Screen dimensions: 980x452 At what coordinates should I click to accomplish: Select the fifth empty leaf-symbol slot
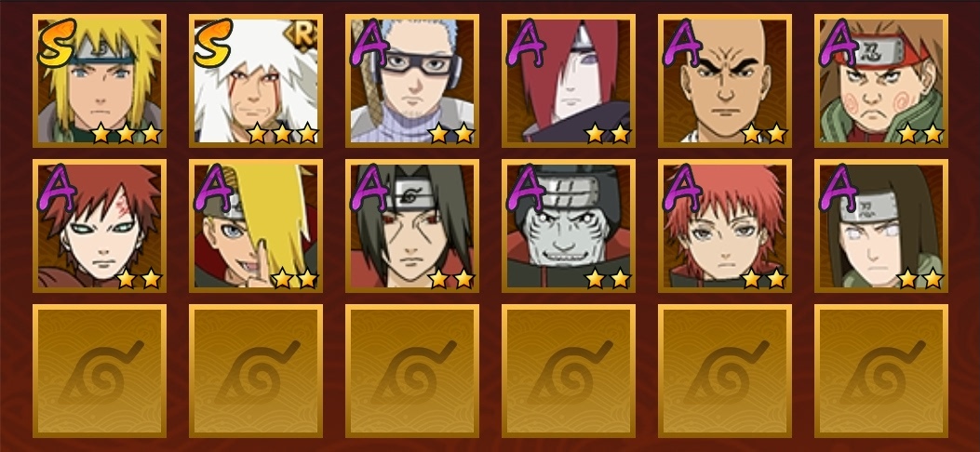pyautogui.click(x=724, y=371)
